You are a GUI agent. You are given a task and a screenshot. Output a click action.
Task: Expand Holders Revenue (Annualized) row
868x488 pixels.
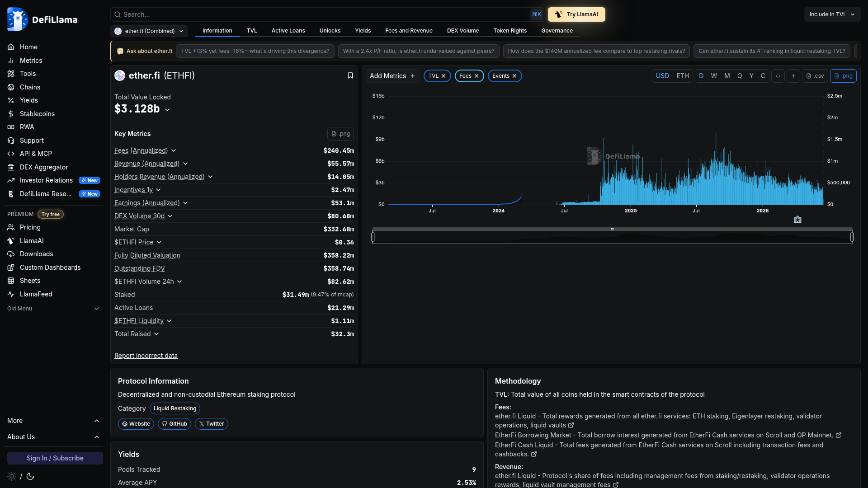(x=210, y=177)
